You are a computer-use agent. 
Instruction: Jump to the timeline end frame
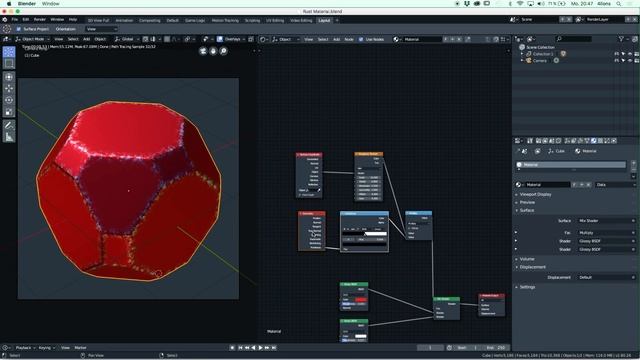click(274, 348)
